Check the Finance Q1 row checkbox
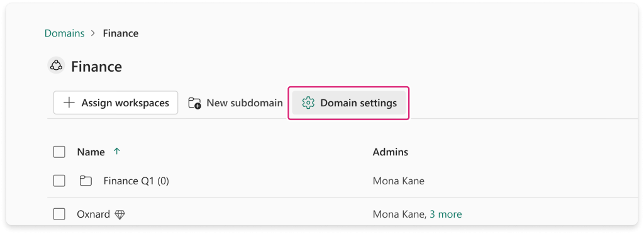The image size is (644, 234). (x=59, y=181)
